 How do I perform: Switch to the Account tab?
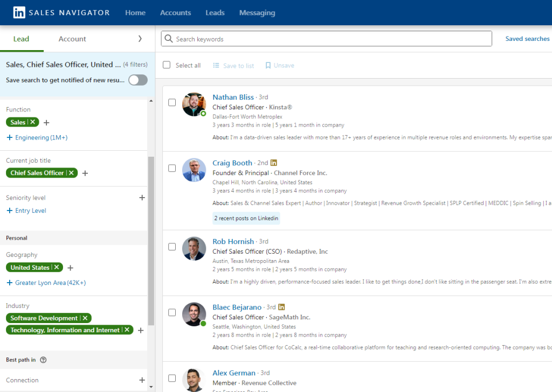tap(72, 39)
